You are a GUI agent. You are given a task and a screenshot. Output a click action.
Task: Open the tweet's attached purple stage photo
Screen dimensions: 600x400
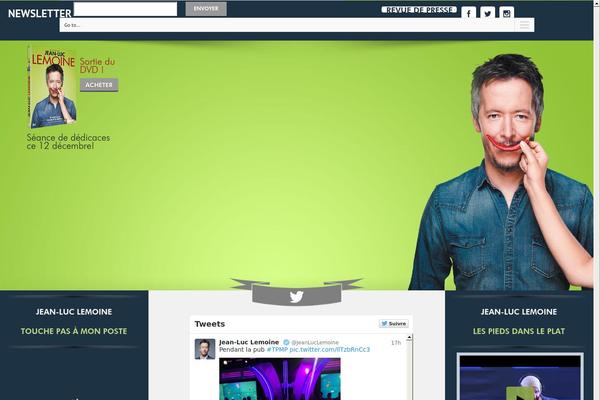[x=280, y=379]
